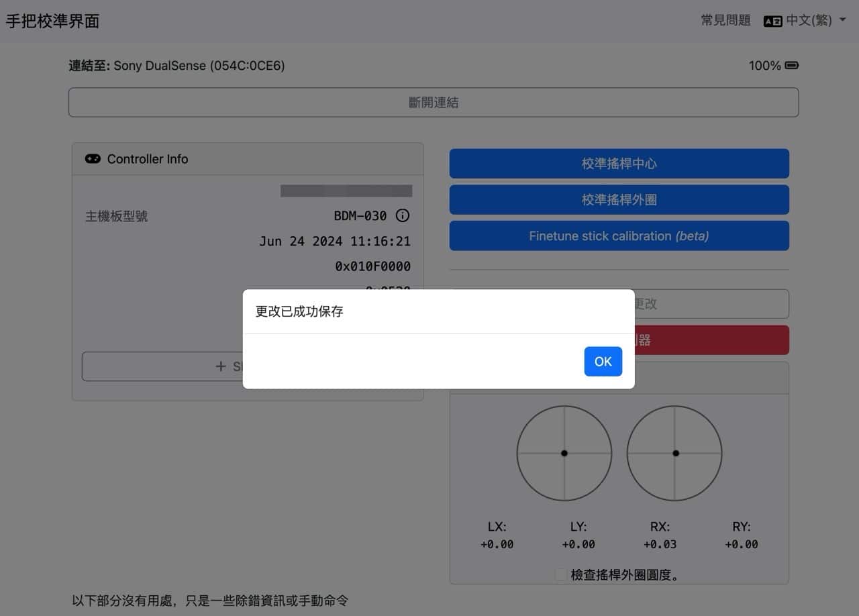The width and height of the screenshot is (859, 616).
Task: Click the 0x010F0000 value
Action: 373,266
